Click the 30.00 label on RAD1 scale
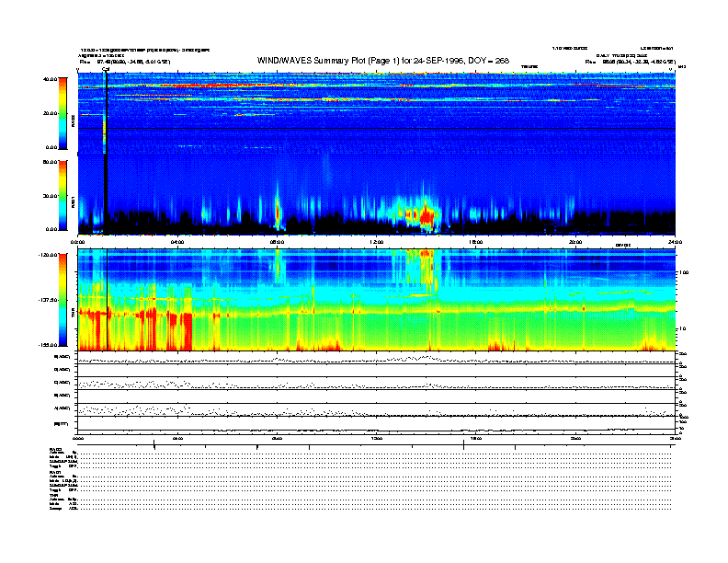 click(51, 196)
